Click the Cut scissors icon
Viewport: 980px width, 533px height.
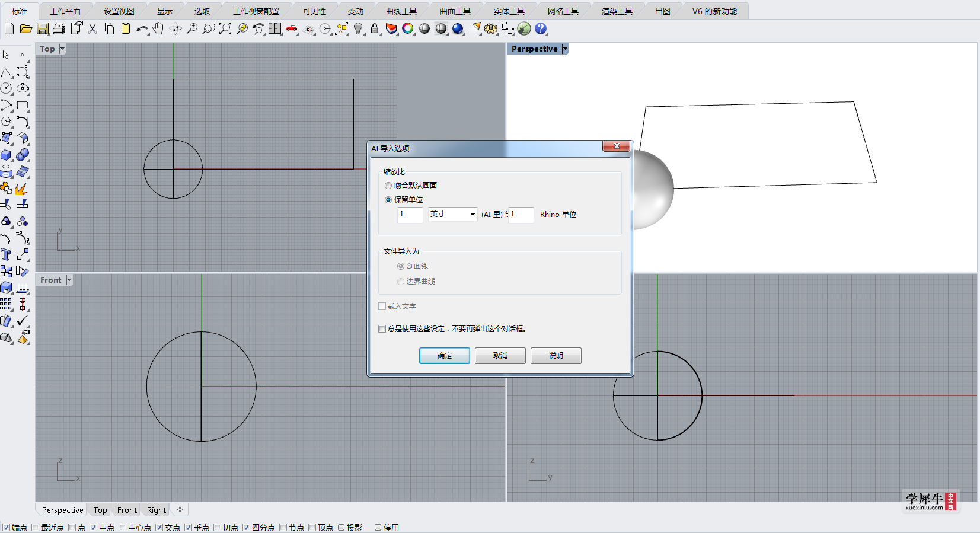pos(92,28)
